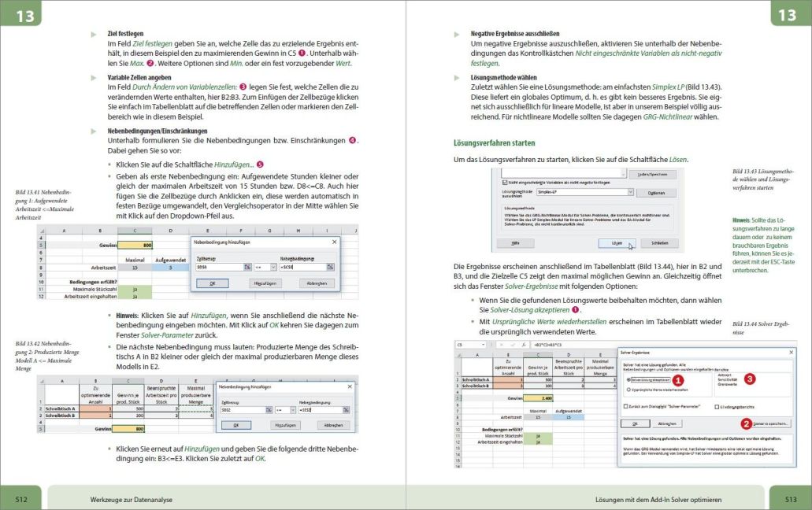This screenshot has height=510, width=812.
Task: Click the Zellbezug range picker icon in first dialog
Action: (247, 267)
